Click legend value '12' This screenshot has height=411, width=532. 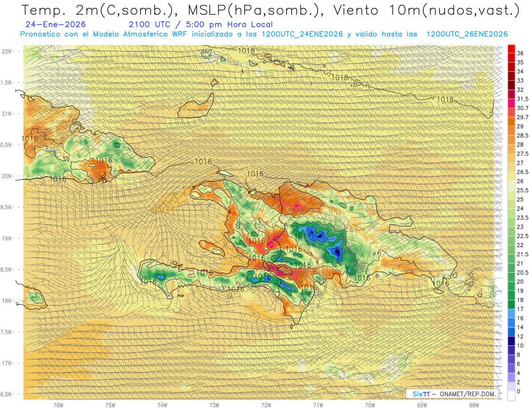click(520, 337)
